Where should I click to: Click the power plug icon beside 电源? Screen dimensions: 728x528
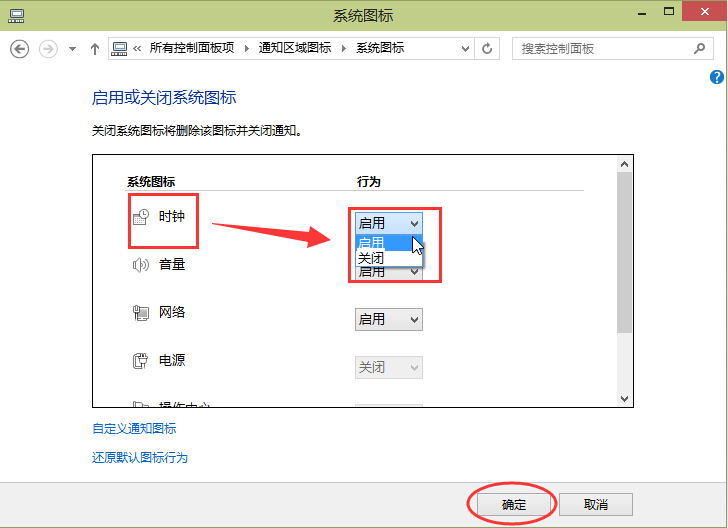[141, 361]
